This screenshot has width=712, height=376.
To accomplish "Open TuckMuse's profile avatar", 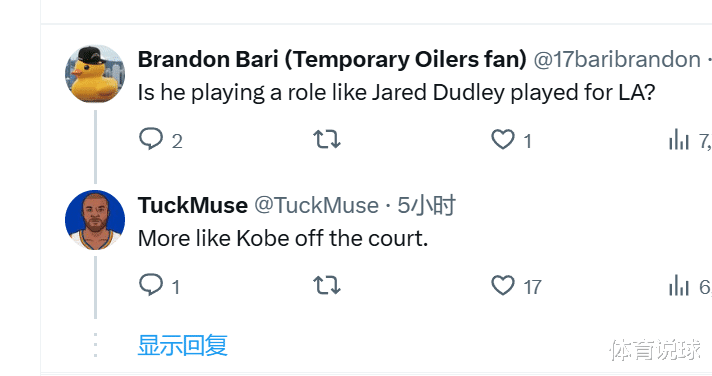I will point(95,220).
